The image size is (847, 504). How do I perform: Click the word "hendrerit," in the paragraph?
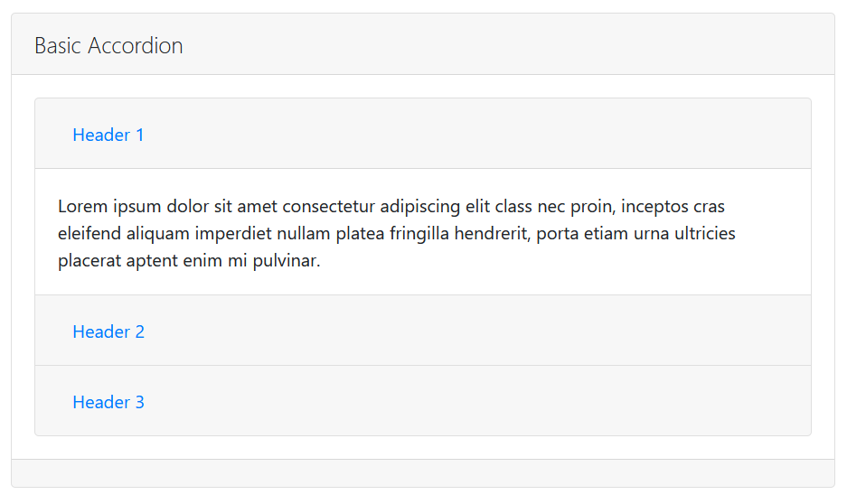[x=492, y=234]
